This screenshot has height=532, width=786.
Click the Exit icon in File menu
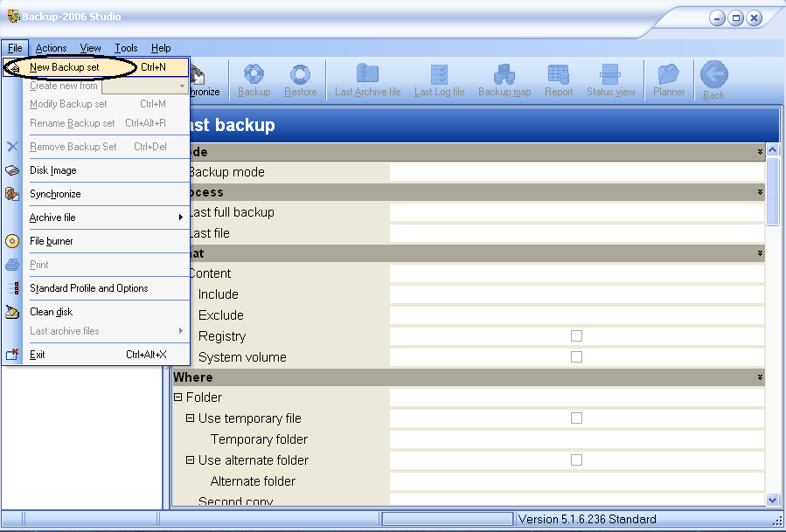[x=12, y=355]
